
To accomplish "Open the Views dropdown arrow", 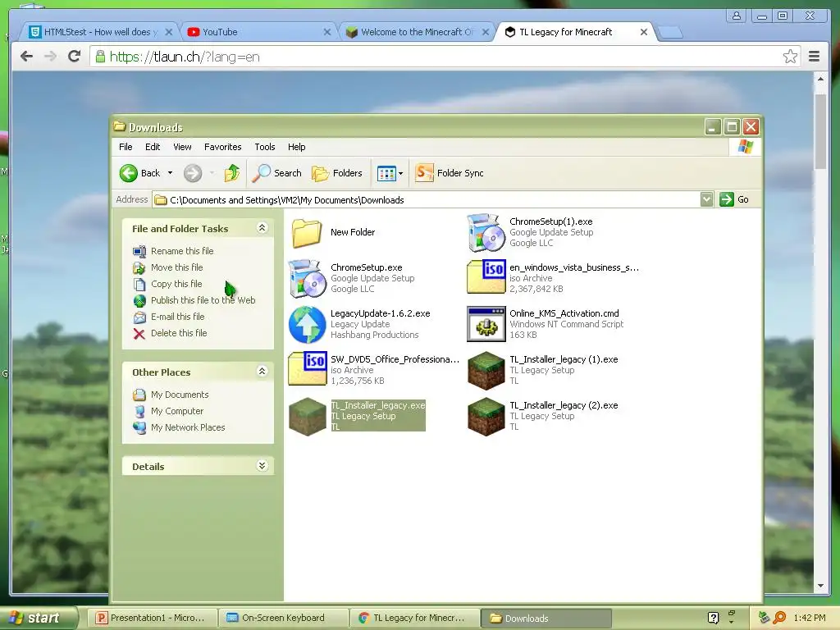I will click(400, 173).
